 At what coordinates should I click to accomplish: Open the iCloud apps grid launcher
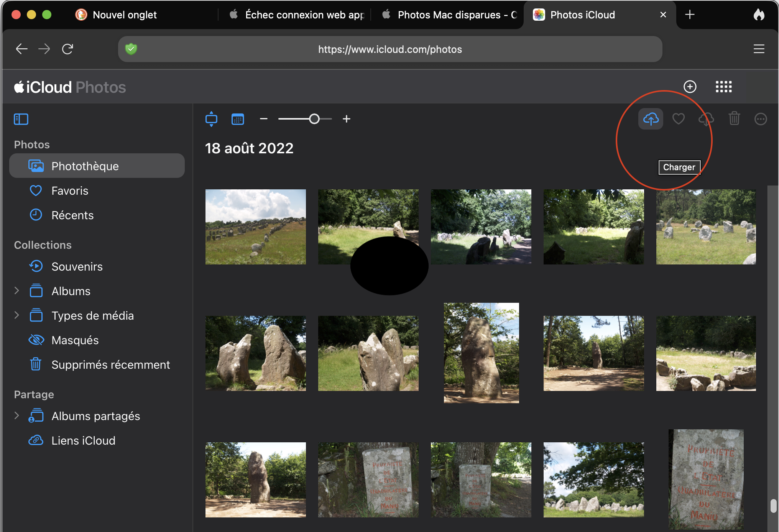723,87
